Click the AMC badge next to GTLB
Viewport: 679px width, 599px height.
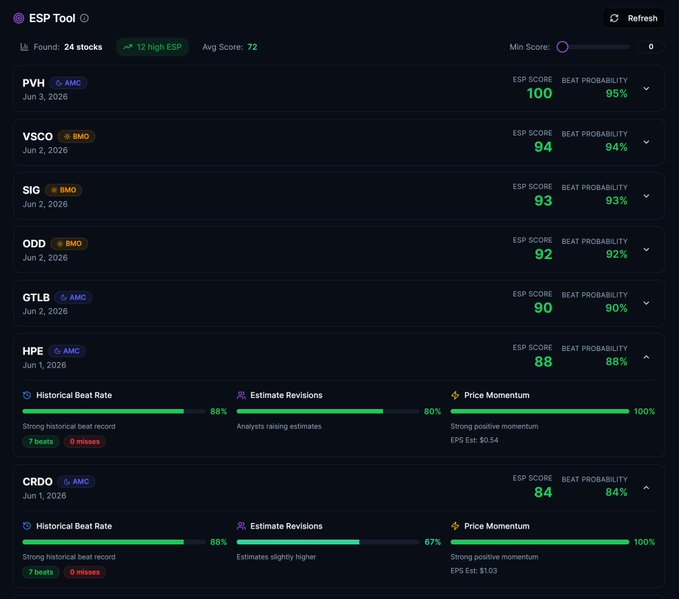tap(73, 298)
